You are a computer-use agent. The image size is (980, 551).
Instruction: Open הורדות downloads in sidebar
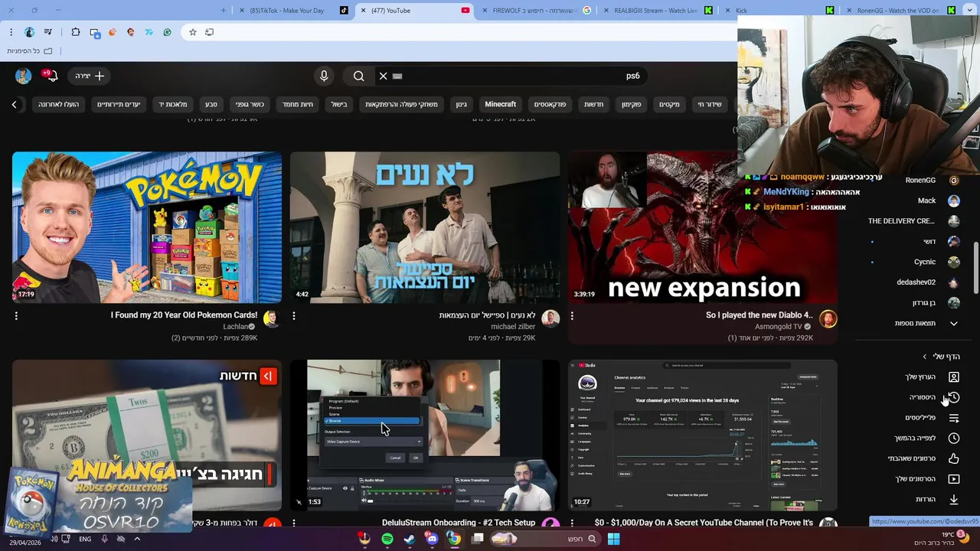[x=925, y=500]
